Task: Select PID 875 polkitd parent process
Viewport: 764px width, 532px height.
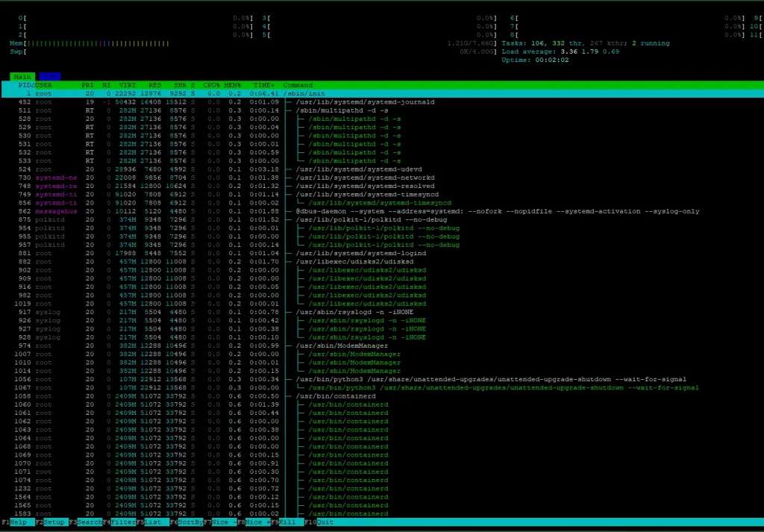Action: point(382,219)
